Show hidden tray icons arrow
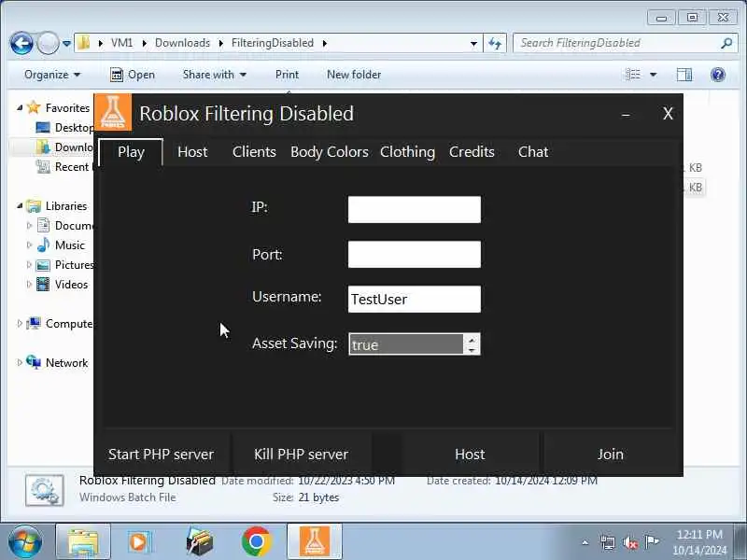The image size is (747, 560). [x=585, y=542]
